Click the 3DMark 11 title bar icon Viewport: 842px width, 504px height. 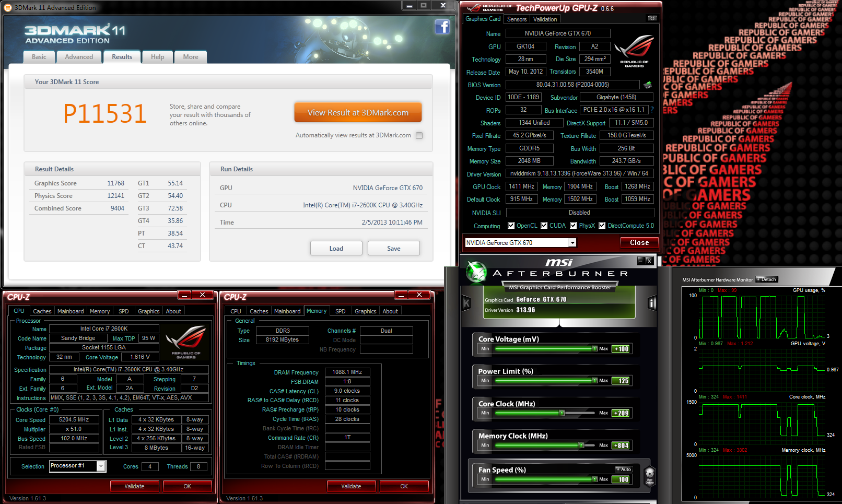pyautogui.click(x=7, y=7)
